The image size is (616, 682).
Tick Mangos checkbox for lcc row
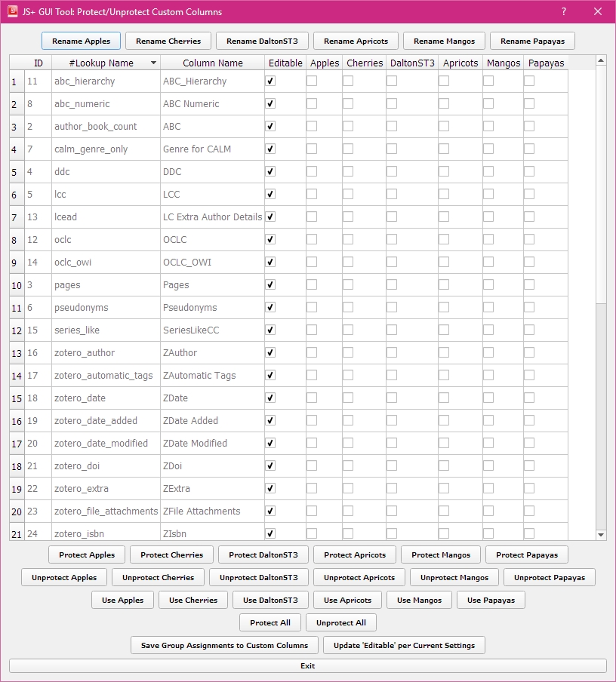coord(488,194)
